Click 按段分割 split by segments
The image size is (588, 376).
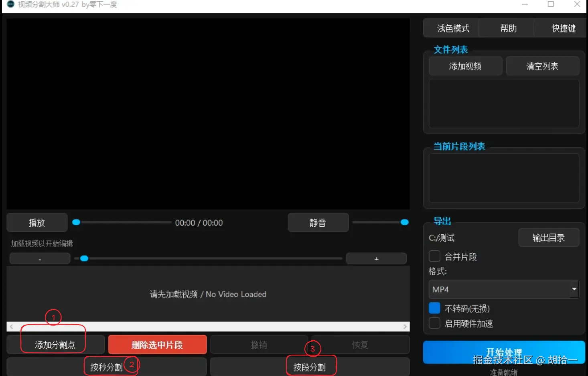point(310,367)
